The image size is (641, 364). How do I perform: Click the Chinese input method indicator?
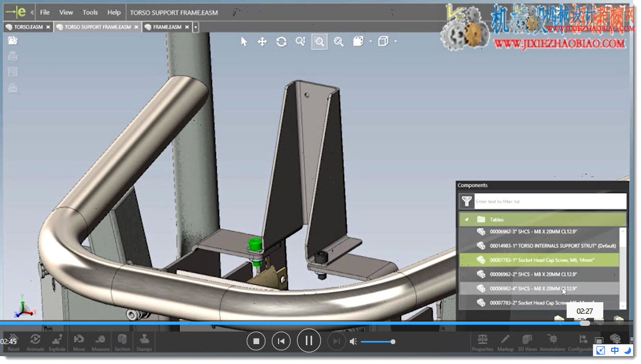[615, 350]
